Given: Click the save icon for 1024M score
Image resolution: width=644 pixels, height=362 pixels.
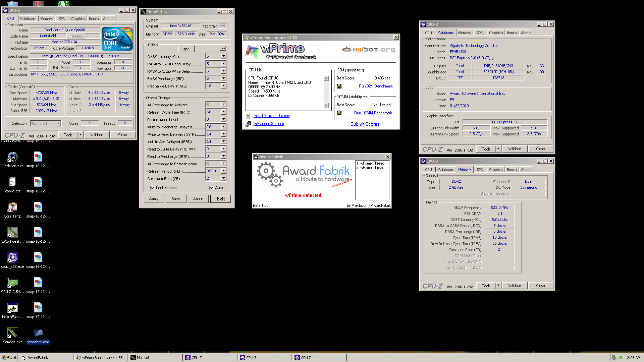Looking at the screenshot, I should tap(339, 113).
